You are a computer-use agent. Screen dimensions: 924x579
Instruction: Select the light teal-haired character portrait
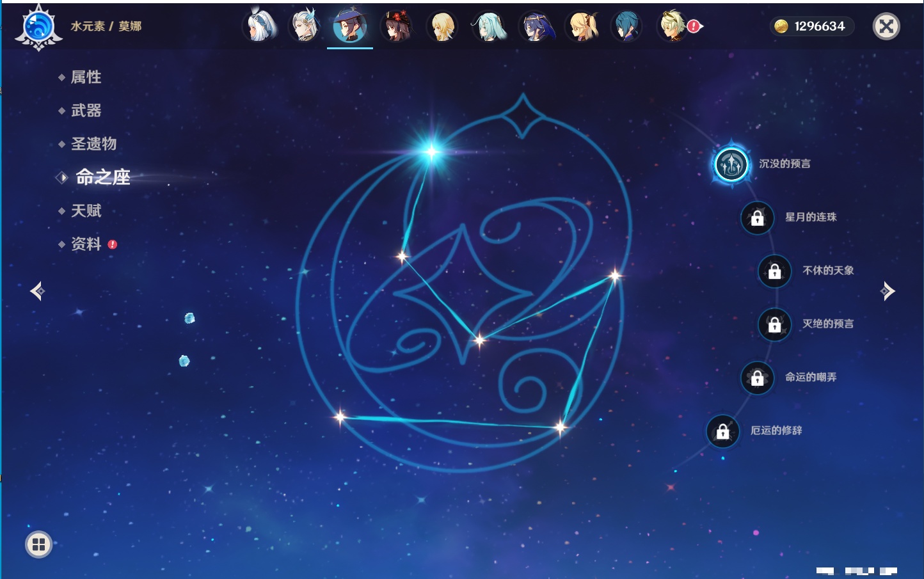489,26
